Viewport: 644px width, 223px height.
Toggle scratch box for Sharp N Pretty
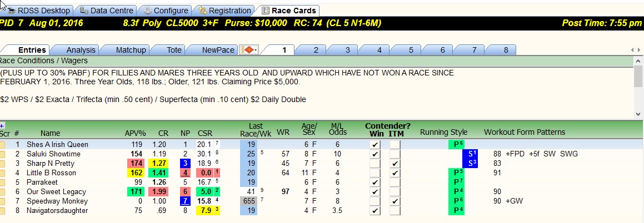click(2, 164)
